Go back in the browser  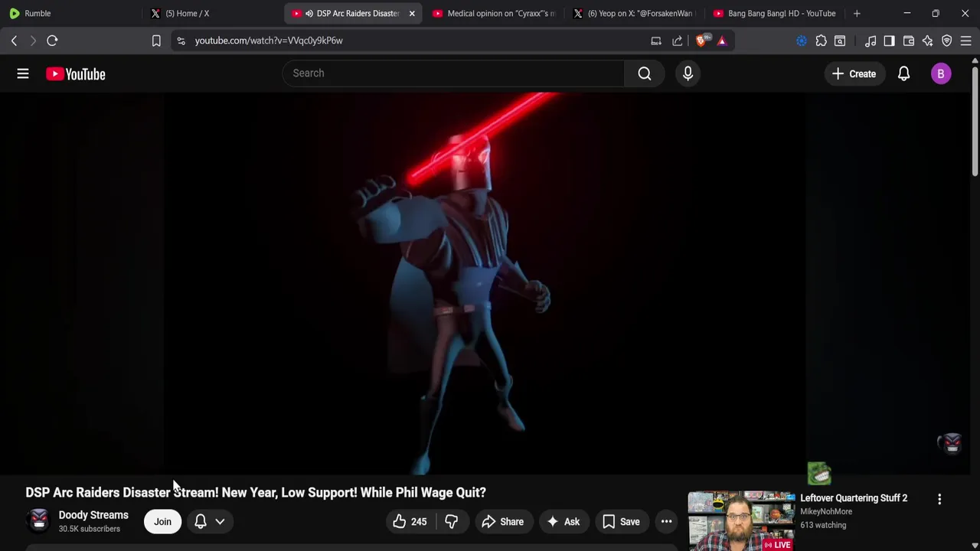coord(14,41)
